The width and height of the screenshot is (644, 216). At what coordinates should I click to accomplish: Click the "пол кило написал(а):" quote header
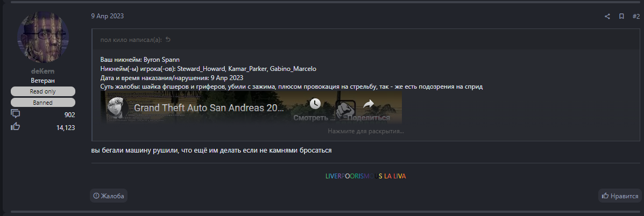[x=131, y=40]
